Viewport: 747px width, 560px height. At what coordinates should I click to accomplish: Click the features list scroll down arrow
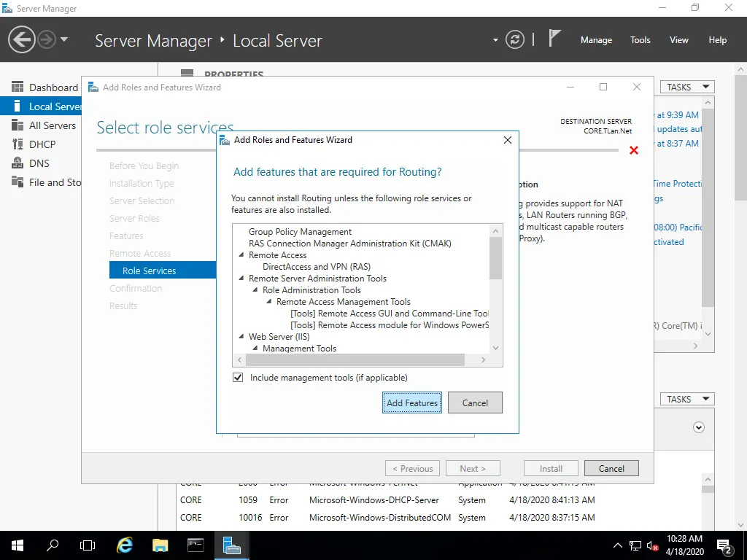tap(495, 348)
